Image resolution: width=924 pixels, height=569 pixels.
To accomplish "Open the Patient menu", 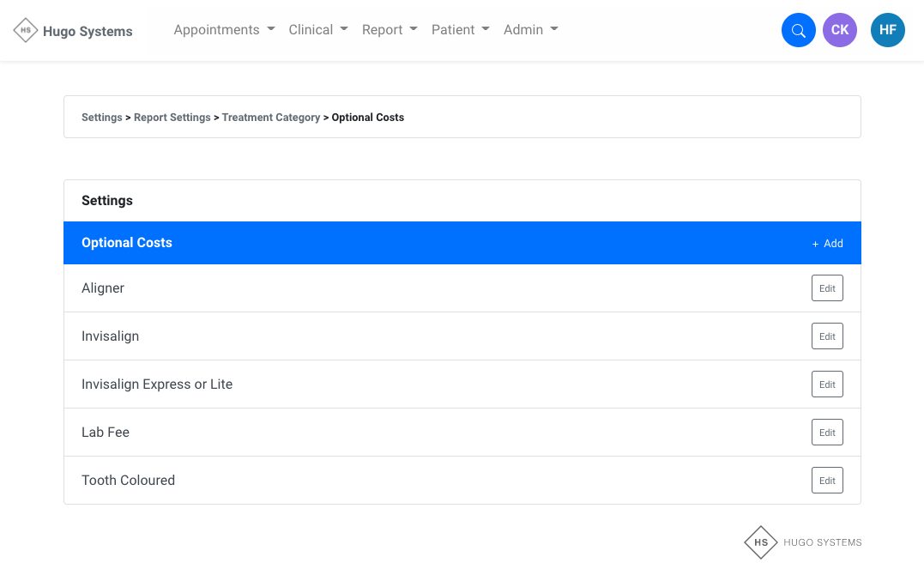I will click(x=461, y=30).
